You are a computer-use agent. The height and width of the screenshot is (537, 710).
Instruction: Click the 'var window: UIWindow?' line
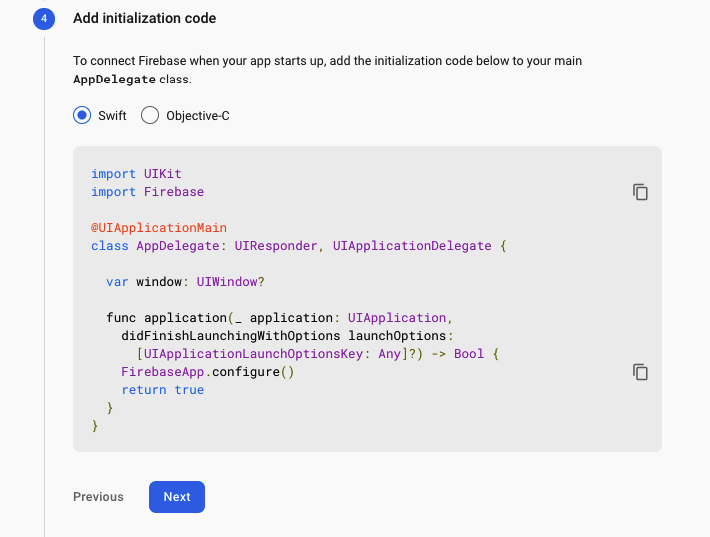tap(185, 282)
